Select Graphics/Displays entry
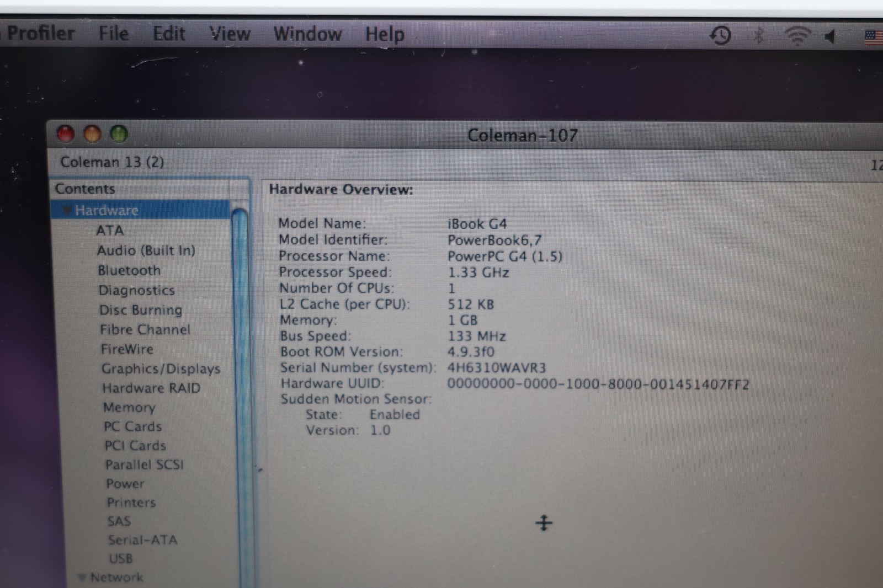 (161, 368)
